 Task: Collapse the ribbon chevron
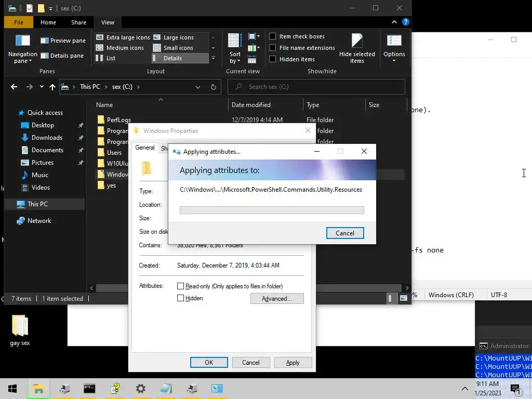[394, 22]
